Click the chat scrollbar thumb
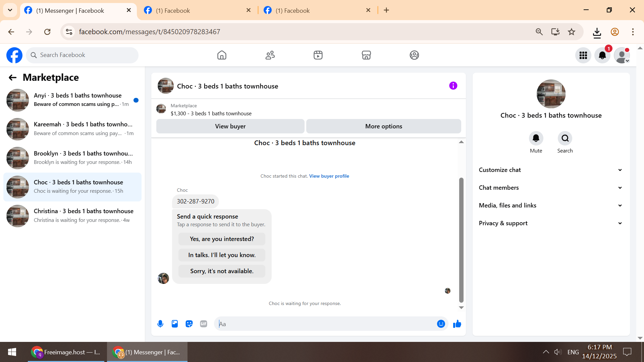644x362 pixels. (461, 240)
